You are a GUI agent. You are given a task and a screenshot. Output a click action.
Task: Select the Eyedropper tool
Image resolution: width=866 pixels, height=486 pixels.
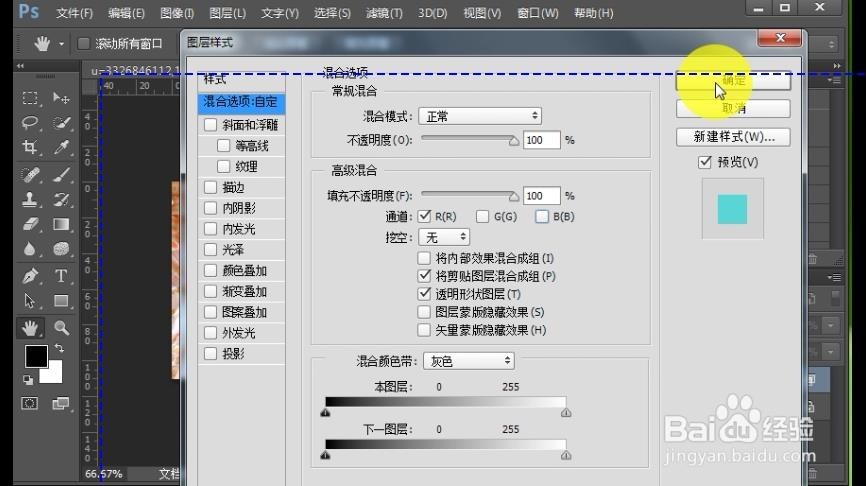61,146
